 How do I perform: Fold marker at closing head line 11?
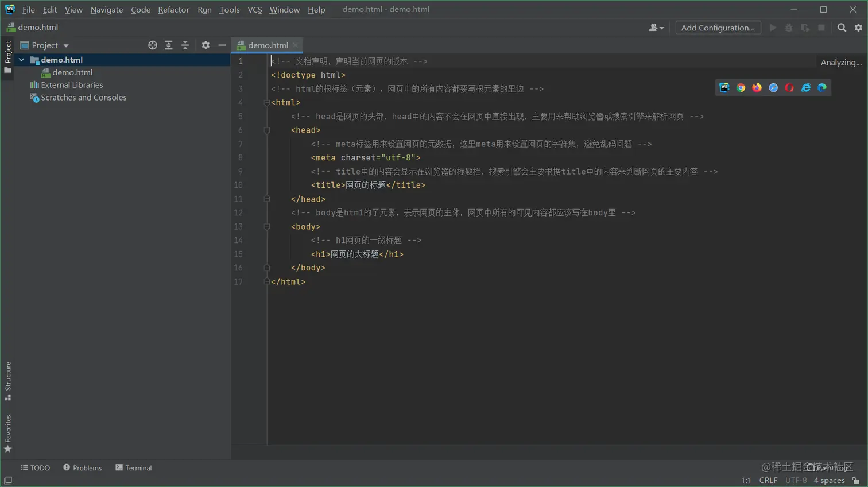click(x=266, y=199)
